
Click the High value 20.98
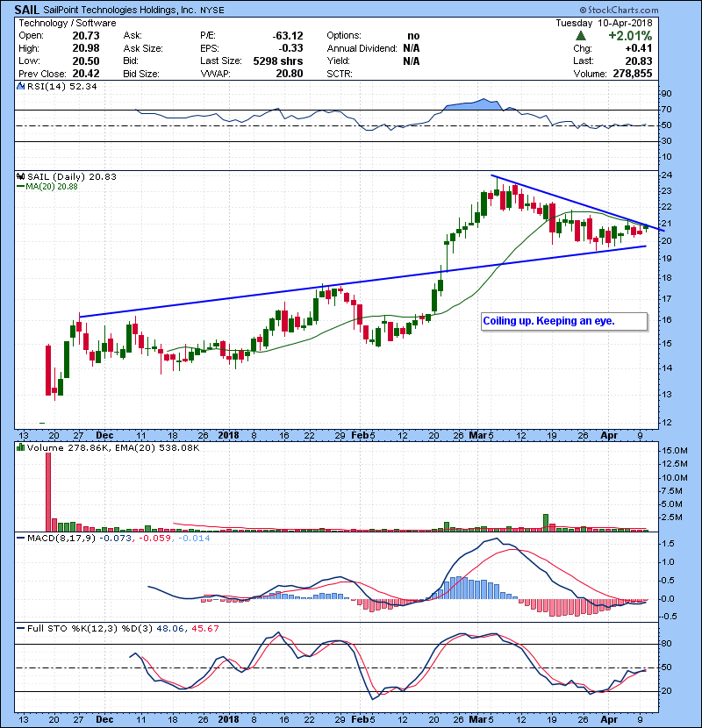pyautogui.click(x=86, y=48)
